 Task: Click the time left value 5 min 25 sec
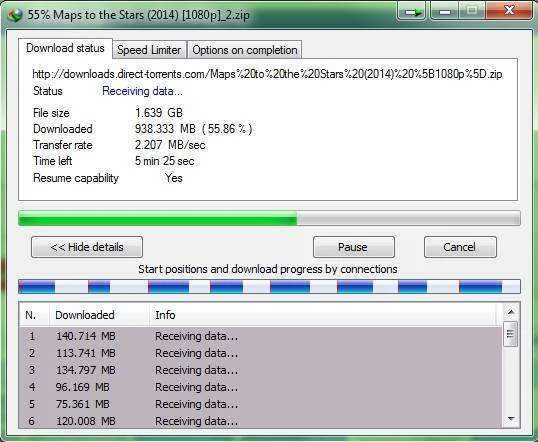pos(164,161)
